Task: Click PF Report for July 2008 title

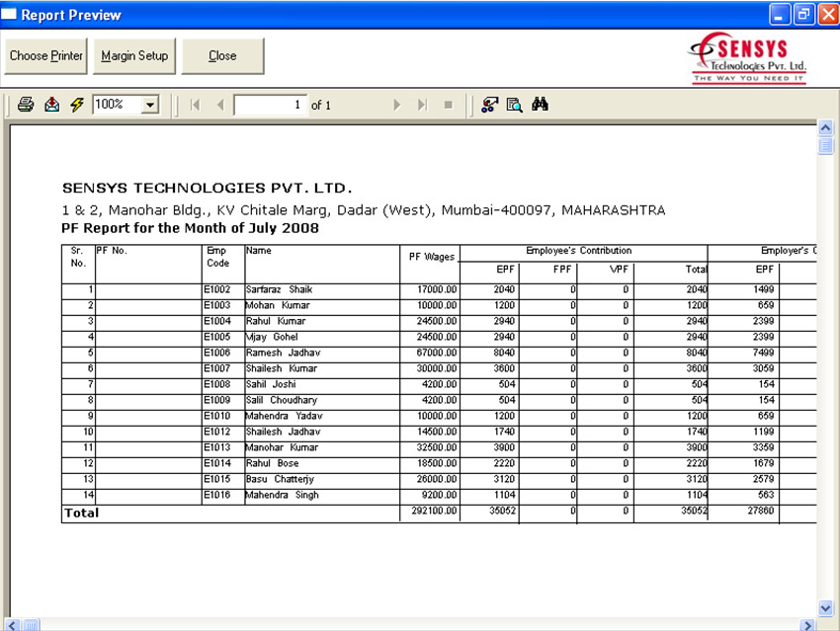Action: tap(190, 228)
